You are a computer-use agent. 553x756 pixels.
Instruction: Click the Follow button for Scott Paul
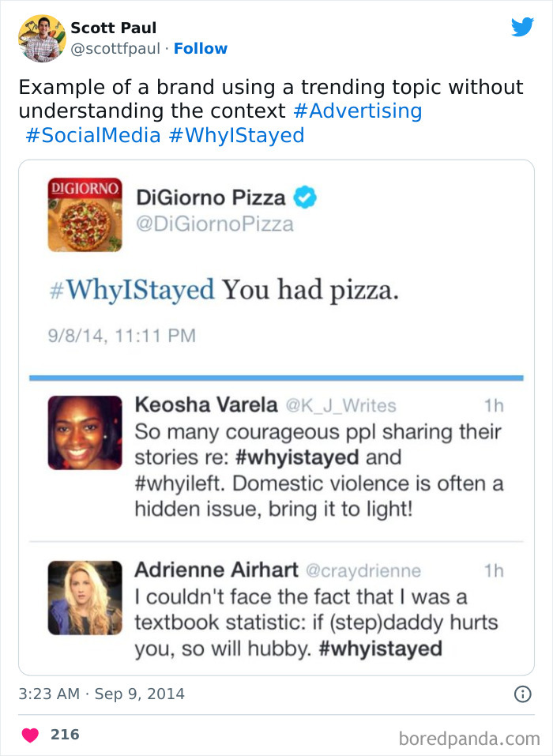(201, 48)
